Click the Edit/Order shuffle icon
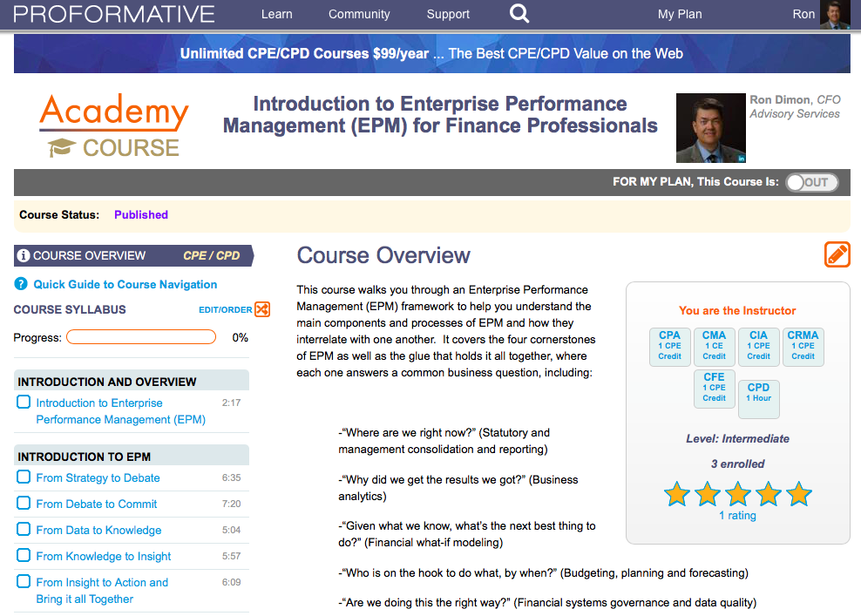This screenshot has width=861, height=616. tap(262, 309)
